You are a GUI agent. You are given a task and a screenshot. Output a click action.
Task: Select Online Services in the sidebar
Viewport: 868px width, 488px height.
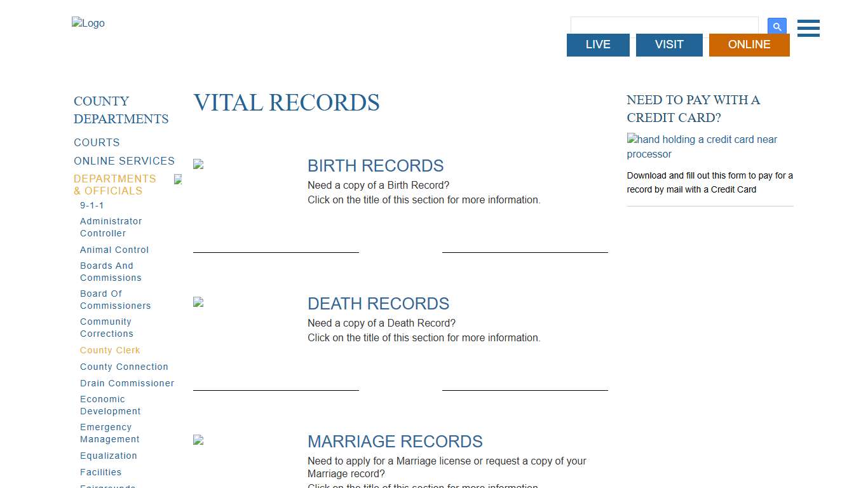(x=124, y=161)
